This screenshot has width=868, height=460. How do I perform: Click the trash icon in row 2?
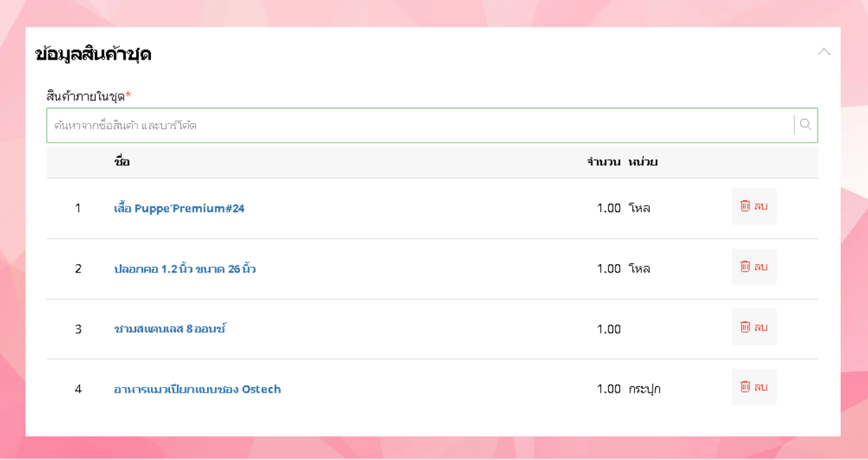click(745, 266)
